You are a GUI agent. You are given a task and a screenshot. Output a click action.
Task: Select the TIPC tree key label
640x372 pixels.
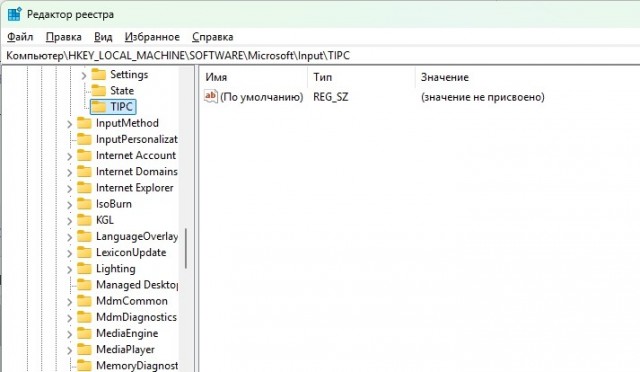pos(122,107)
